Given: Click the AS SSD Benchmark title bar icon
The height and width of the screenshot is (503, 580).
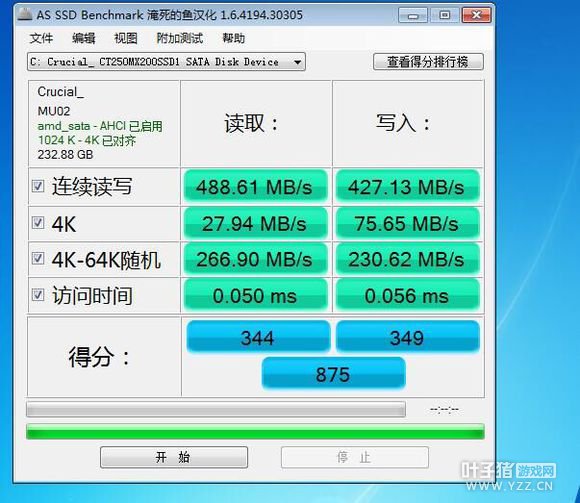Looking at the screenshot, I should [25, 14].
